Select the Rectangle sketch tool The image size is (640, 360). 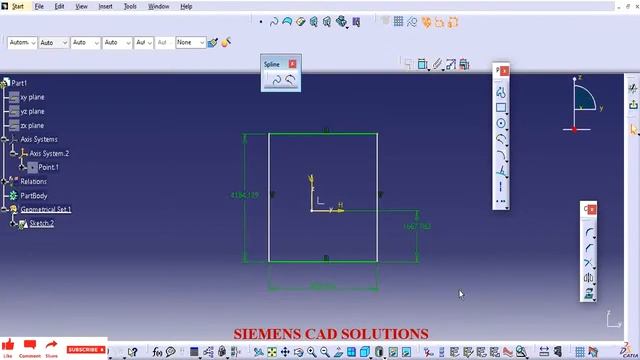(x=501, y=108)
